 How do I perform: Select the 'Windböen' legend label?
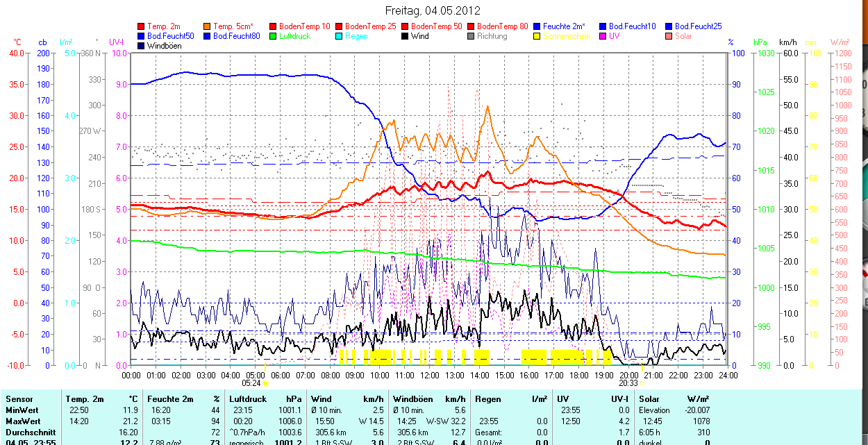tap(165, 46)
